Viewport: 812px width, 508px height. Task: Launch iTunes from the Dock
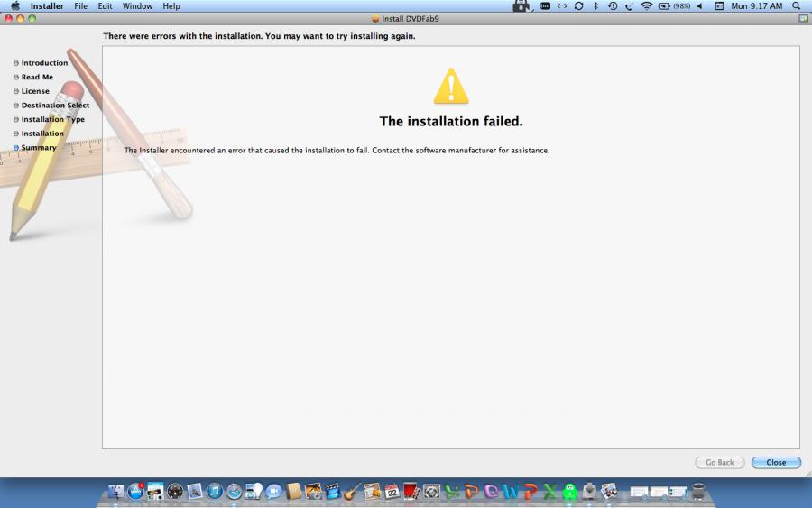pos(215,491)
